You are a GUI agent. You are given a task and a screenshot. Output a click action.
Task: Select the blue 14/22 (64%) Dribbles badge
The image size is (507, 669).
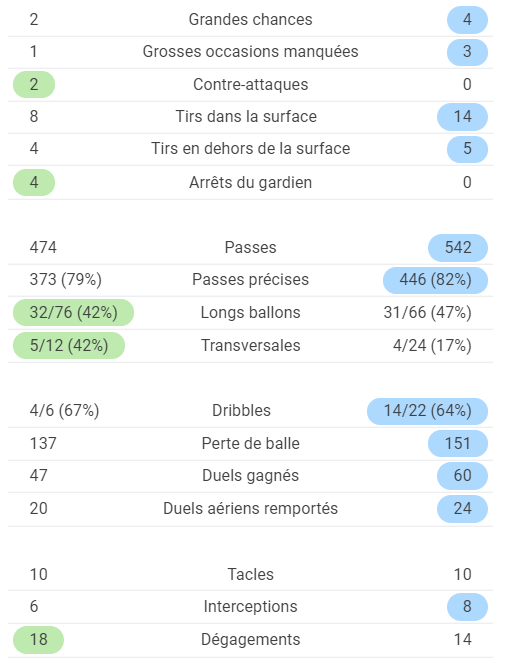[x=427, y=411]
